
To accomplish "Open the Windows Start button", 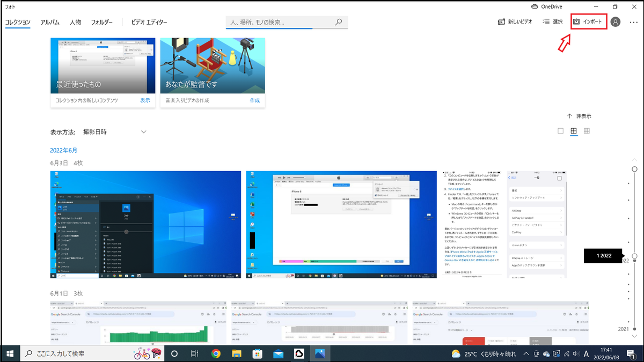I will pos(10,353).
